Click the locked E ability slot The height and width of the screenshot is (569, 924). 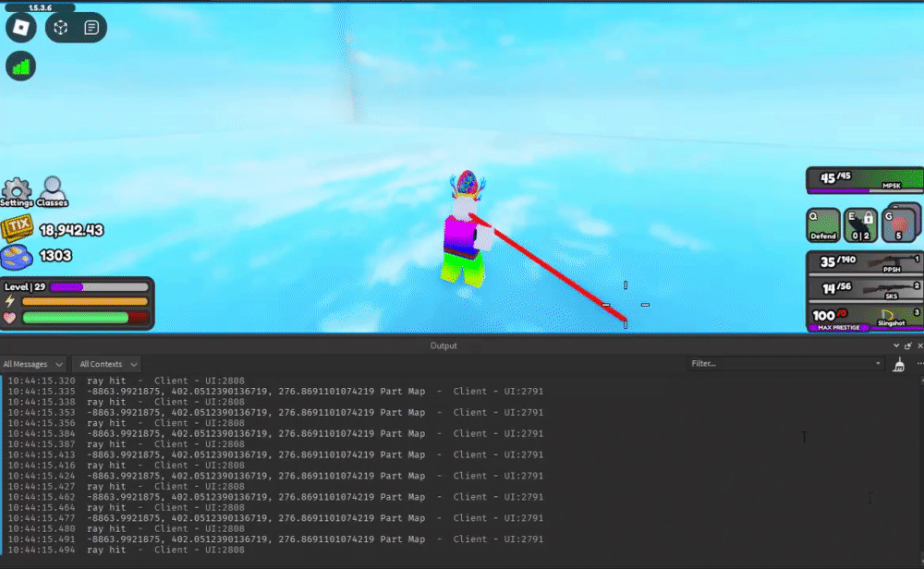point(860,225)
